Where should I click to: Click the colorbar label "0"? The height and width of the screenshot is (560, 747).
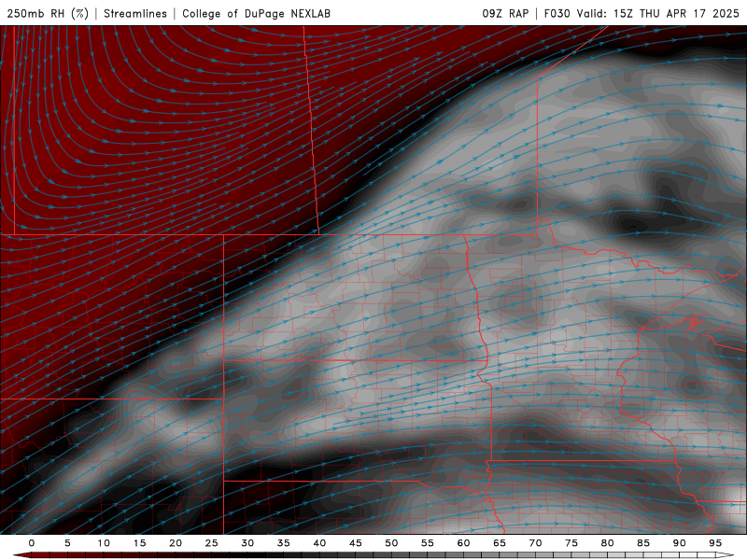32,543
